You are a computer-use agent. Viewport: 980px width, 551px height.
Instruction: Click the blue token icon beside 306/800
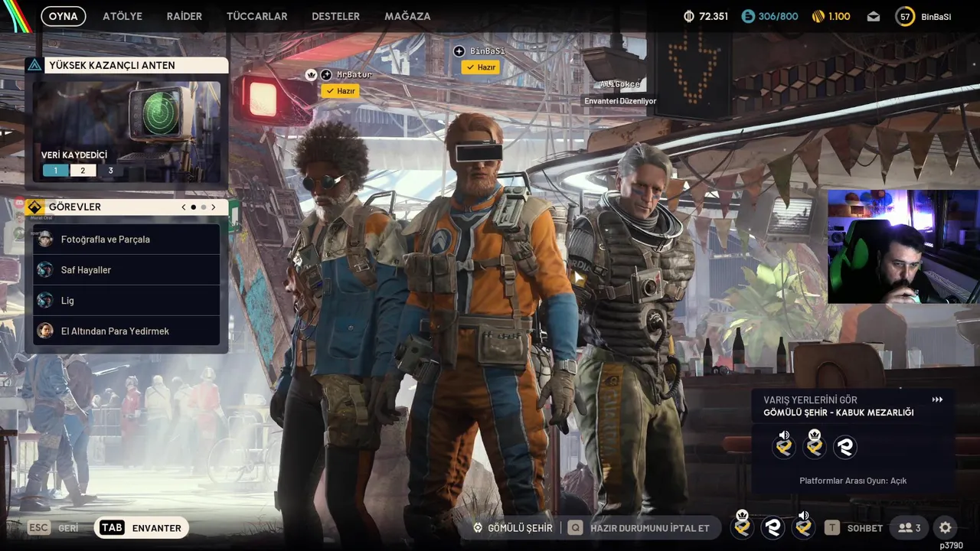pos(748,16)
